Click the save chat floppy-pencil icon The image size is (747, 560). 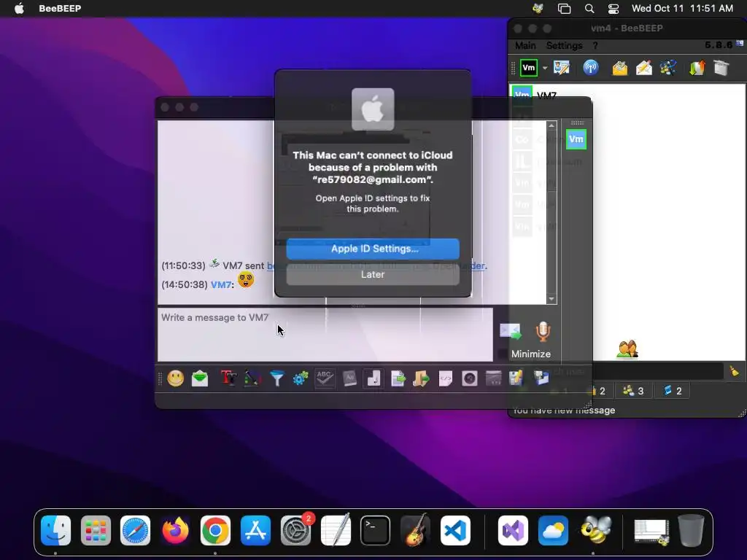click(x=516, y=378)
